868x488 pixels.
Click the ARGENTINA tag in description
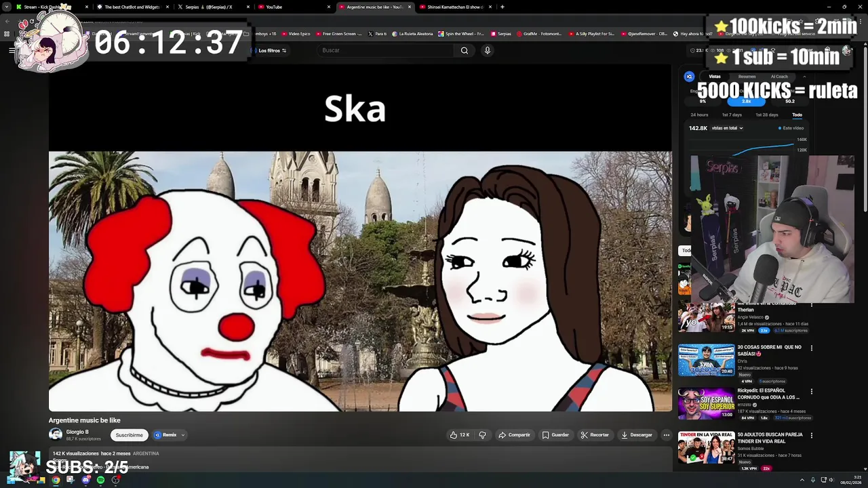[x=146, y=453]
